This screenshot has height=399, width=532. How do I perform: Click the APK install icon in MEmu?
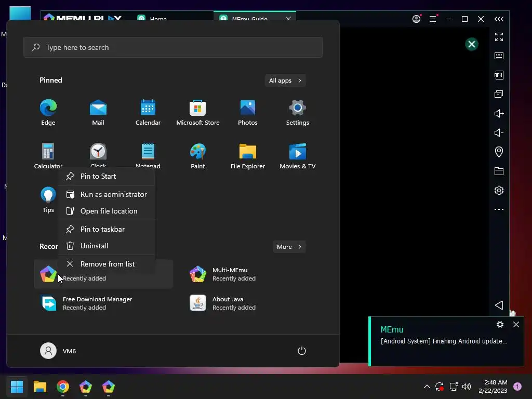[499, 75]
